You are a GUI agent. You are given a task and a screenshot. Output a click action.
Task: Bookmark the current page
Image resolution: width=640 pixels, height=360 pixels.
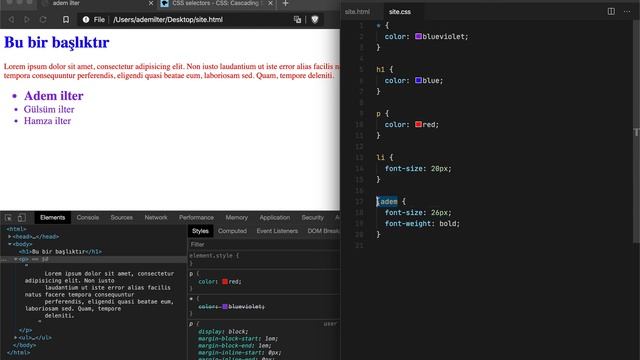tap(66, 20)
